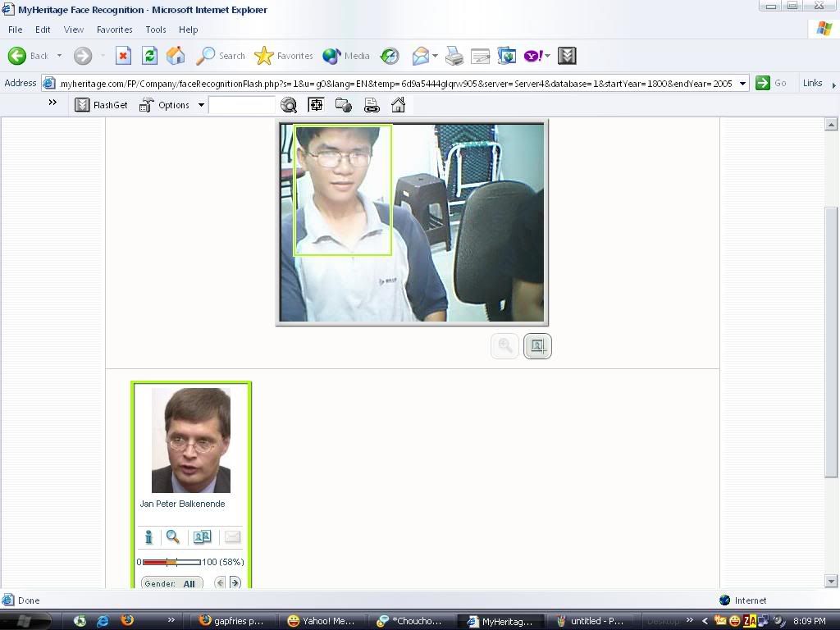
Task: Click the 8:09 PM taskbar clock
Action: click(x=810, y=622)
